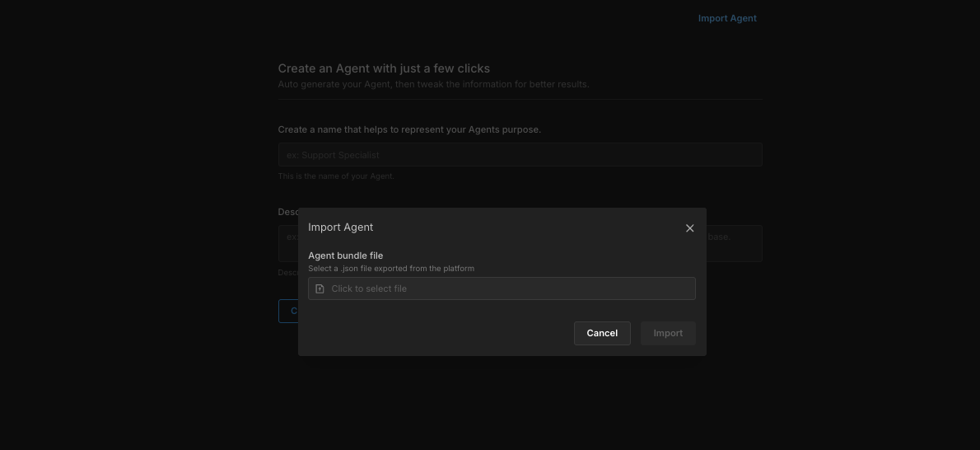The image size is (980, 450).
Task: Click 'Create an Agent with just a few clicks' heading
Action: pos(384,68)
